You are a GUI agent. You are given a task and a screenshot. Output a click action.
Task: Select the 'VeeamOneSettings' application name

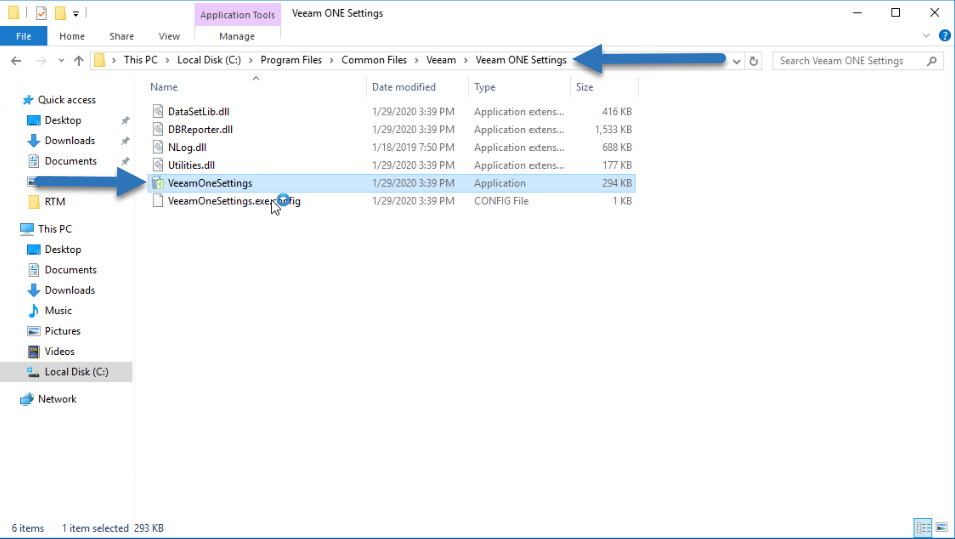point(210,183)
